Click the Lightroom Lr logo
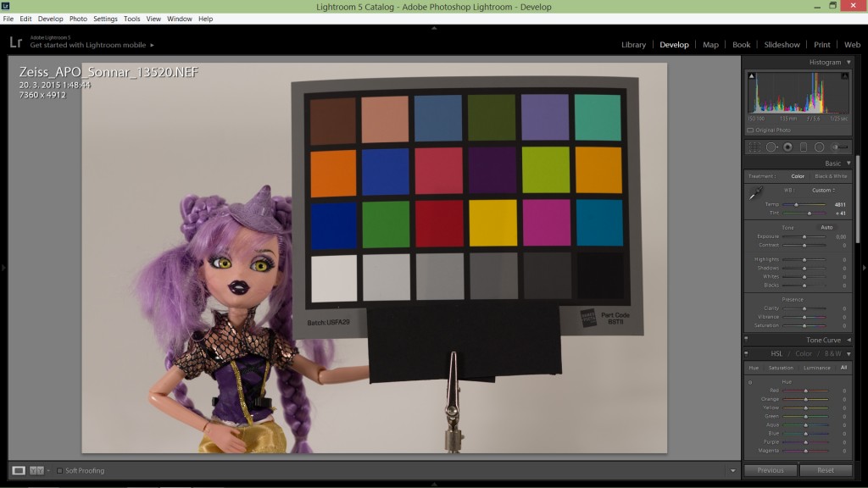Viewport: 868px width, 488px height. pos(15,42)
